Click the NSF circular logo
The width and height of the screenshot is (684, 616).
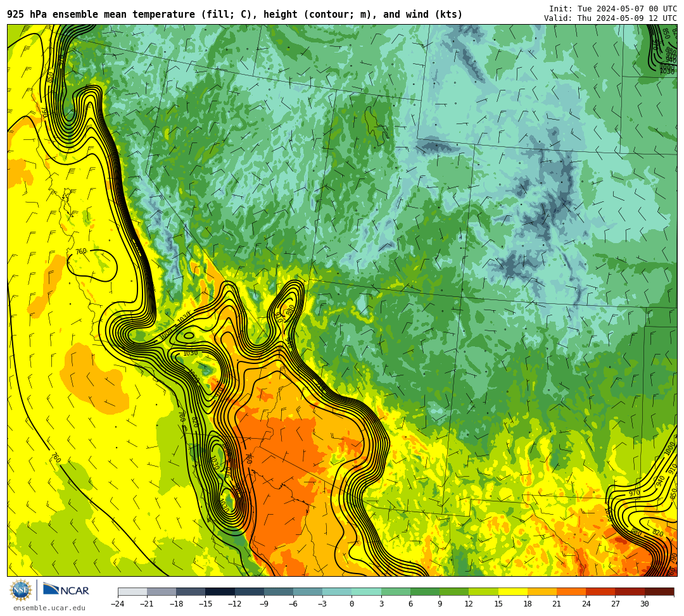(20, 591)
